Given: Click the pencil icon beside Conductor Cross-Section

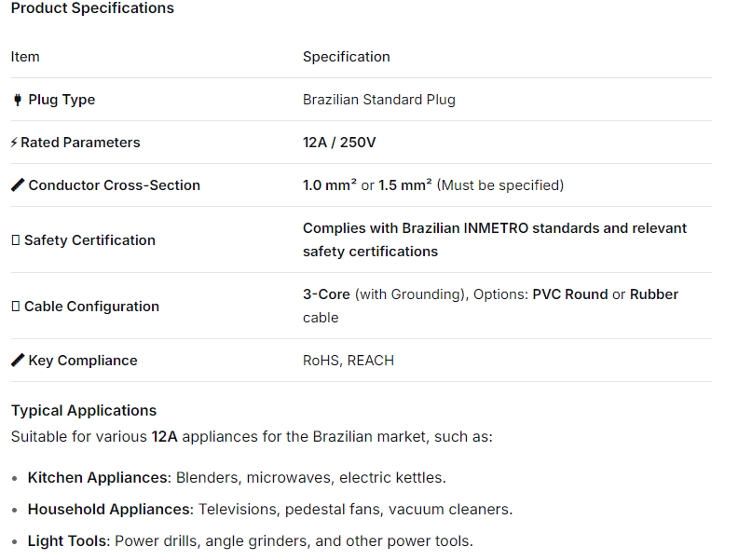Looking at the screenshot, I should [x=18, y=185].
